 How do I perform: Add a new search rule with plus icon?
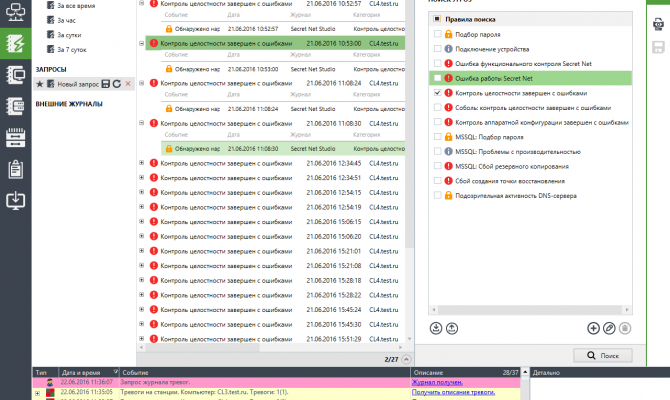pos(593,328)
